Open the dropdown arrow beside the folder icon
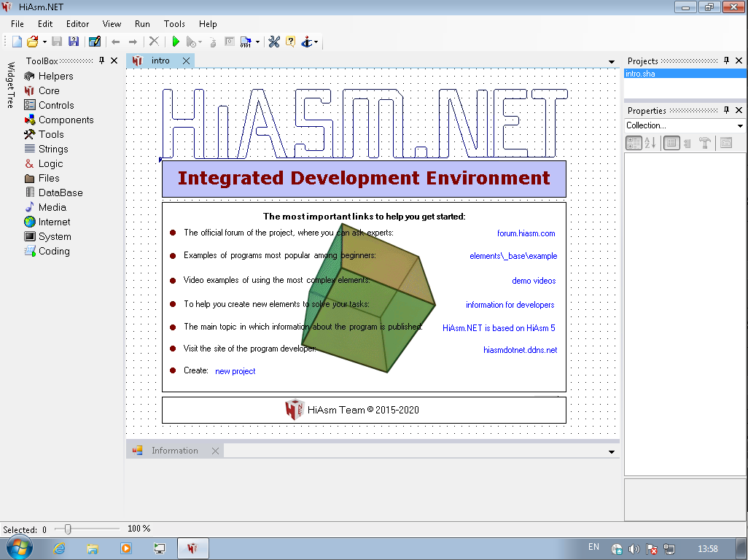The width and height of the screenshot is (748, 560). click(44, 42)
